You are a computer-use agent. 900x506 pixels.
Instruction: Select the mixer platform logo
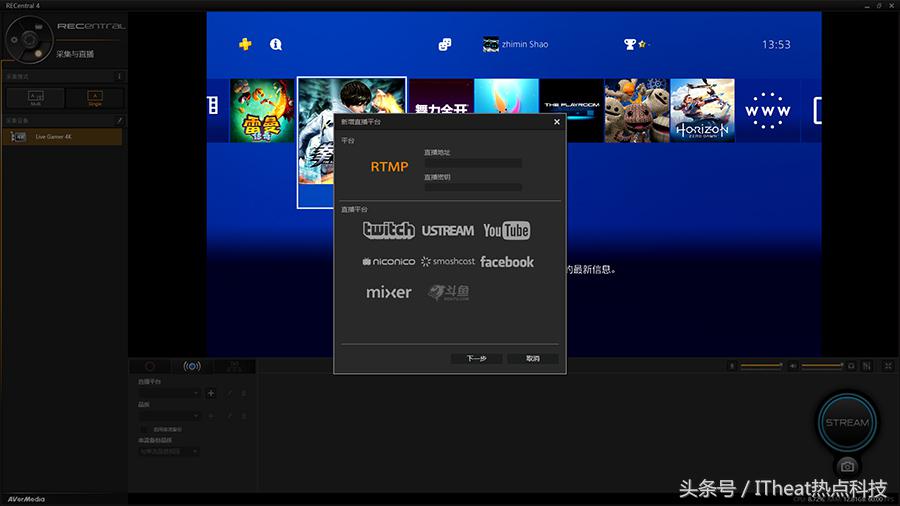point(389,292)
